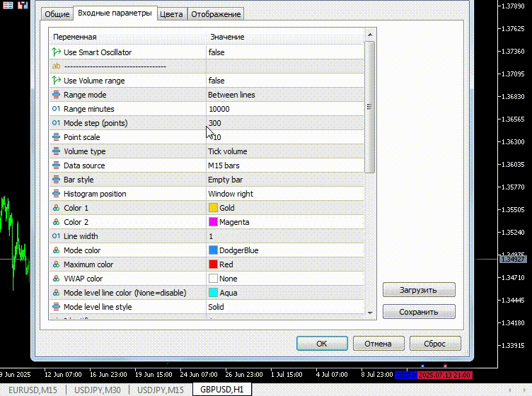Click the DodgerBlue Mode color swatch
This screenshot has width=532, height=396.
click(x=213, y=250)
